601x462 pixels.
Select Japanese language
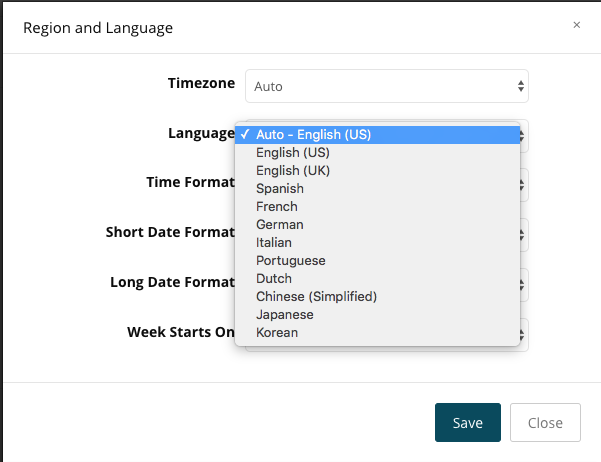377,315
